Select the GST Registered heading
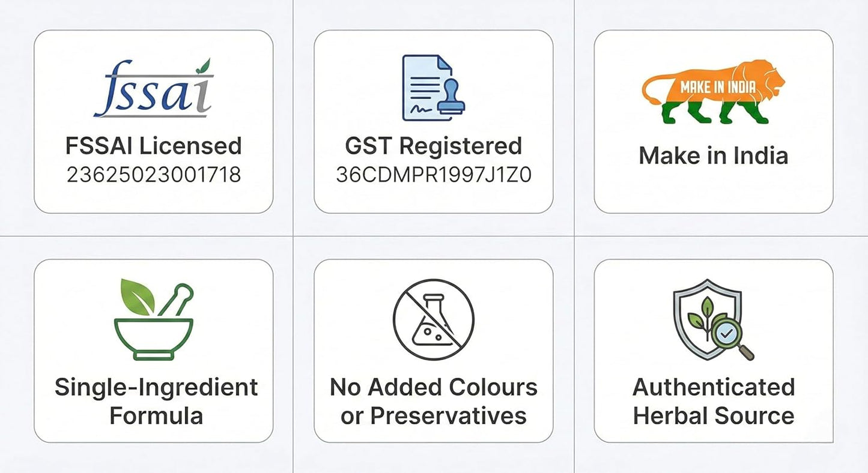Viewport: 868px width, 473px height. [x=433, y=146]
